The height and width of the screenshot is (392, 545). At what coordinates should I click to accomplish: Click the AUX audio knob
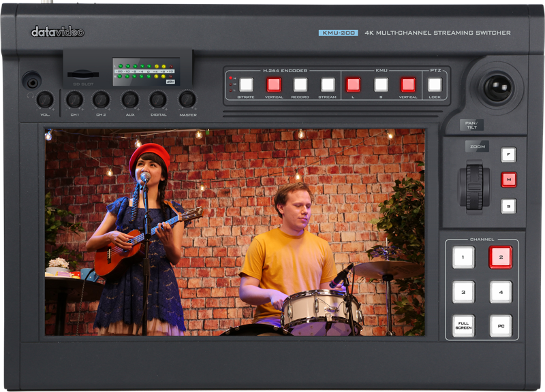[x=130, y=100]
